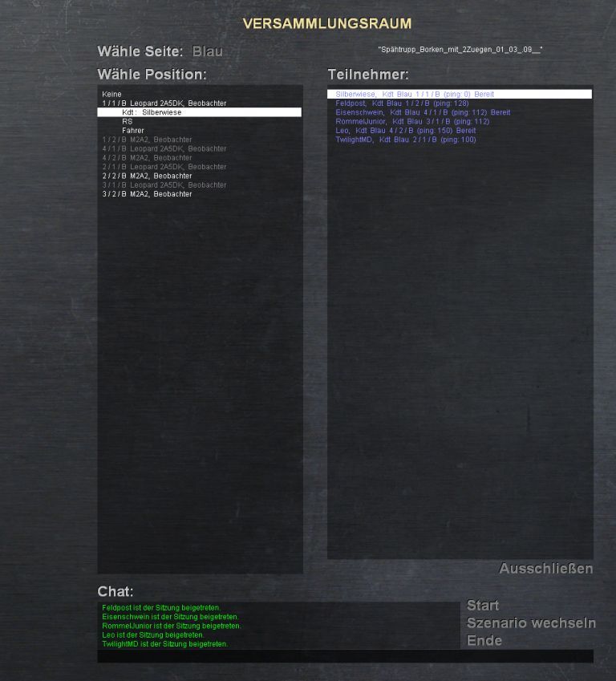Click Ausschließen to kick a participant

(x=545, y=569)
